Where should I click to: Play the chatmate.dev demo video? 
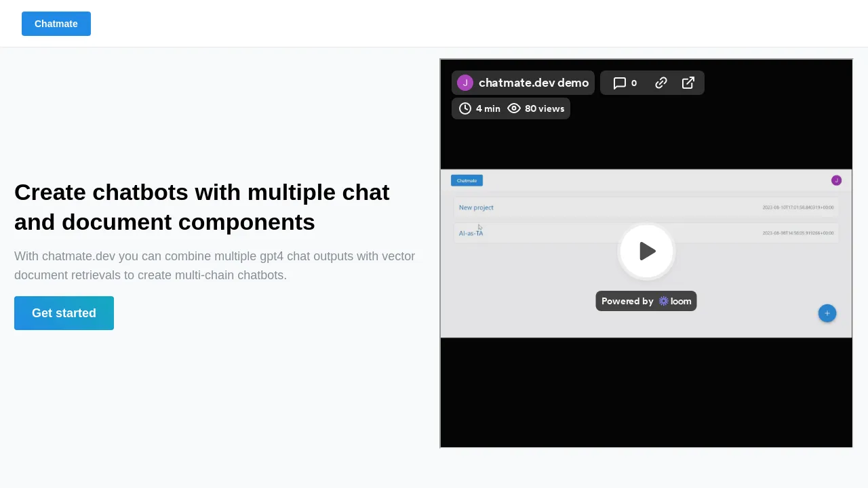tap(646, 251)
